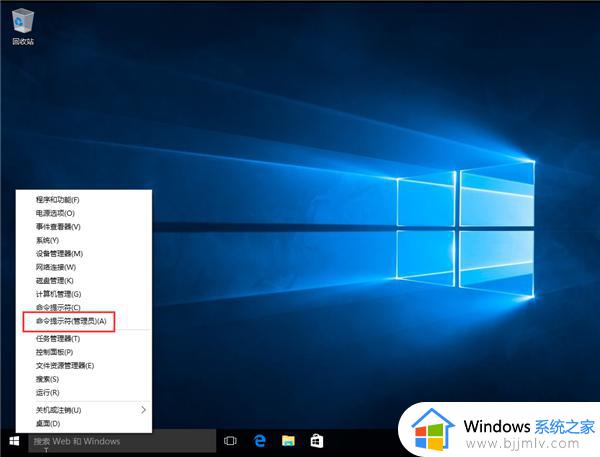600x457 pixels.
Task: Select 程序和功能(F) from the menu
Action: [x=83, y=199]
